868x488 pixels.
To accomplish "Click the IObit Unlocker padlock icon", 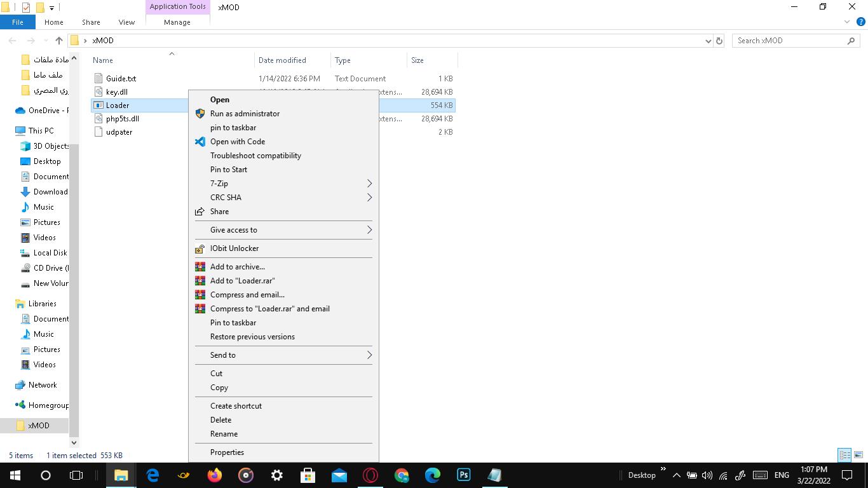I will (200, 248).
